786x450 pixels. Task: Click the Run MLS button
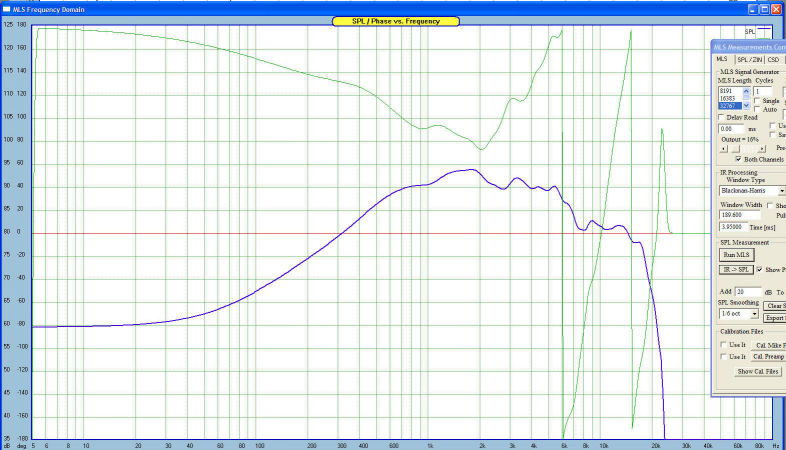pos(736,255)
